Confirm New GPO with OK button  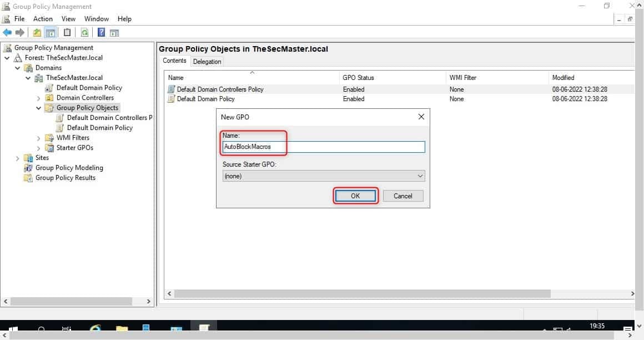coord(355,196)
